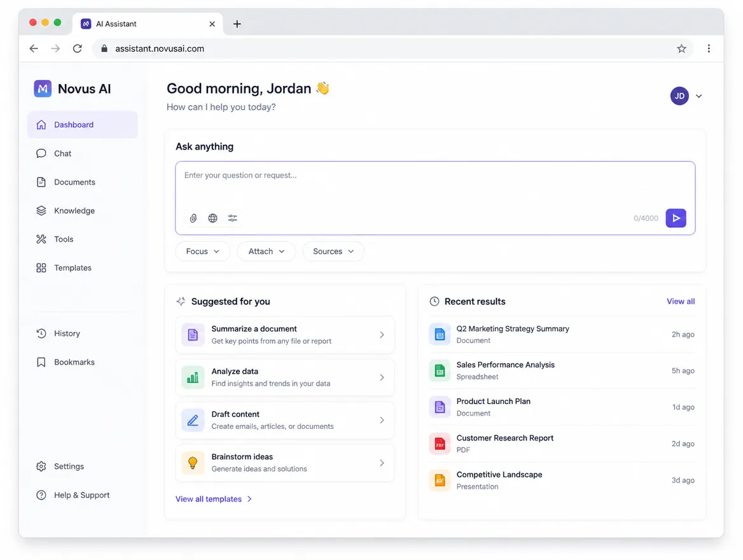The width and height of the screenshot is (743, 560).
Task: Open Competitive Landscape result
Action: (x=562, y=480)
